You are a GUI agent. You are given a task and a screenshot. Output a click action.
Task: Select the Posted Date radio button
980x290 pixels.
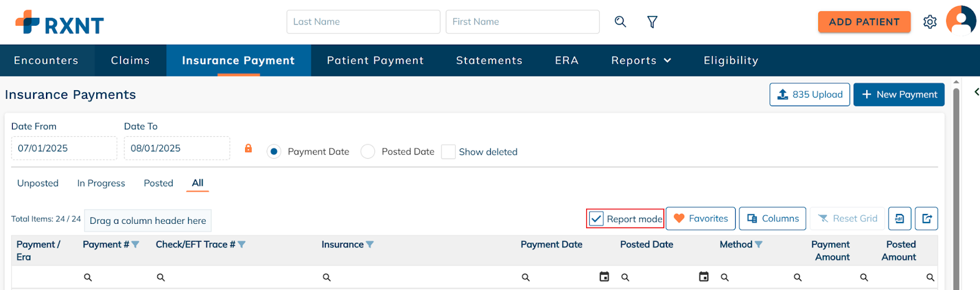(367, 151)
